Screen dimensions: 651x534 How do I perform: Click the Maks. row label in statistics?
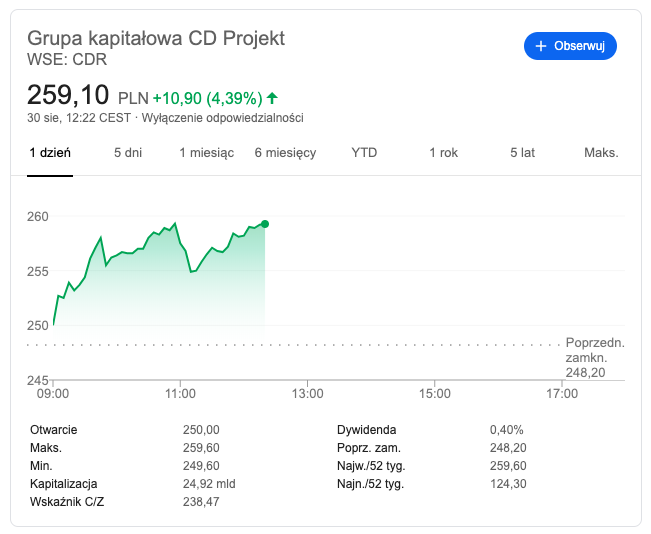coord(46,448)
